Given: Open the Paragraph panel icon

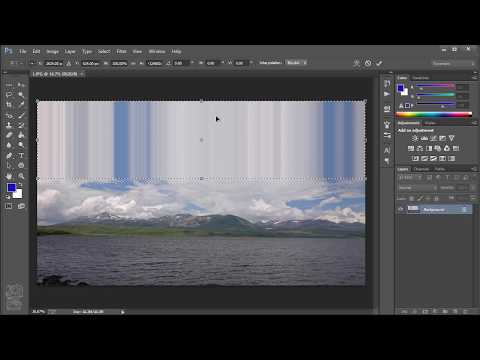Looking at the screenshot, I should click(x=387, y=161).
